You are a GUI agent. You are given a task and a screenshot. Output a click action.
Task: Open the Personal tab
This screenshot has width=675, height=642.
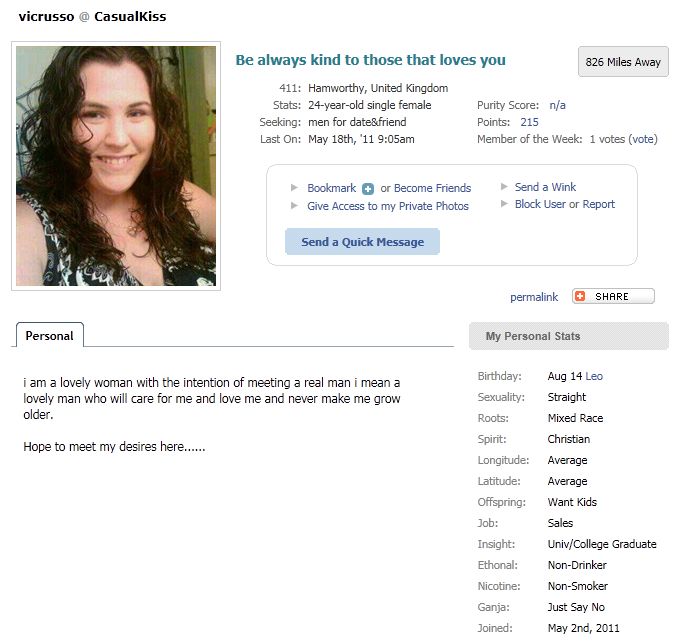tap(50, 335)
